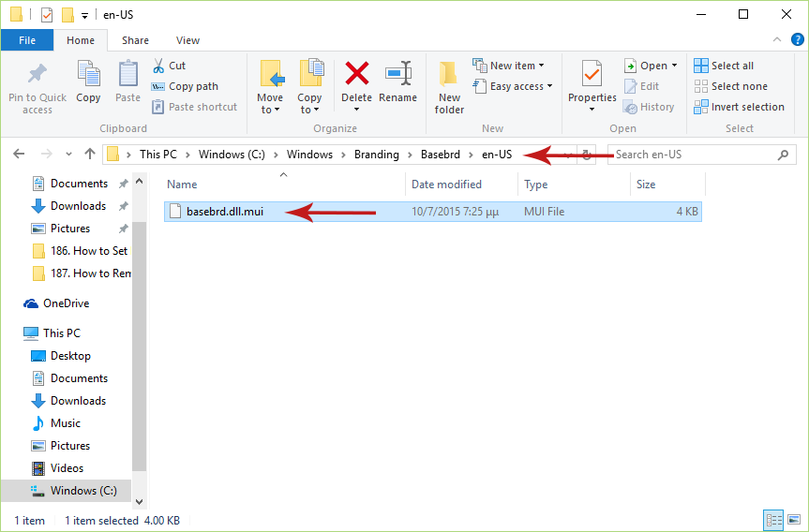The width and height of the screenshot is (809, 532).
Task: Open Videos under This PC
Action: (57, 468)
